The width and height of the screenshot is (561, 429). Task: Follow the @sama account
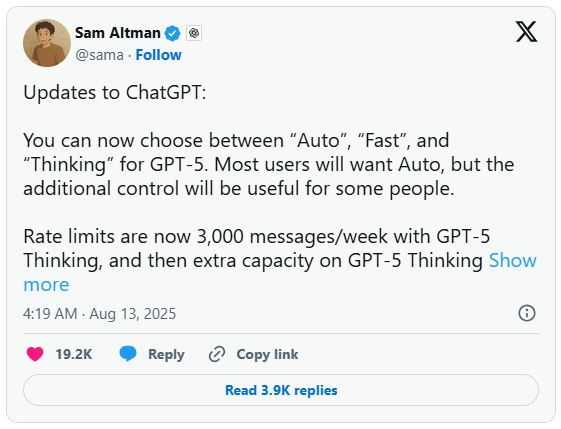[x=158, y=55]
